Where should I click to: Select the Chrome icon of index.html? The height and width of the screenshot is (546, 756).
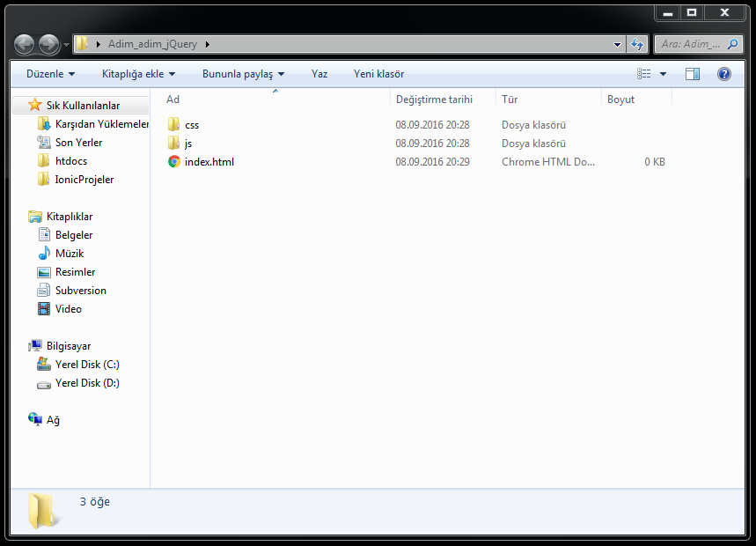tap(174, 161)
